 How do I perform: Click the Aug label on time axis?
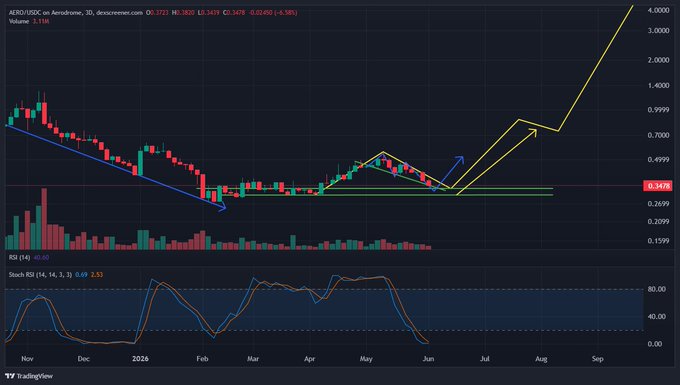coord(541,359)
